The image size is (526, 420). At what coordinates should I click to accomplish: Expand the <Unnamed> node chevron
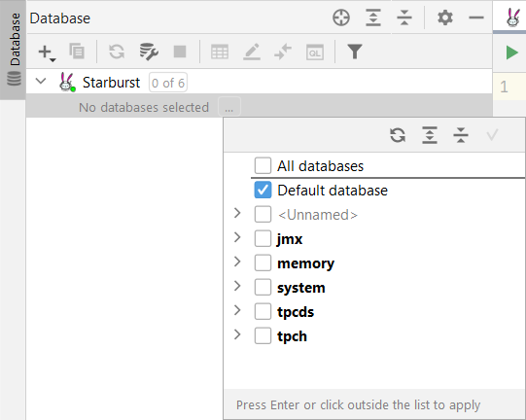237,213
